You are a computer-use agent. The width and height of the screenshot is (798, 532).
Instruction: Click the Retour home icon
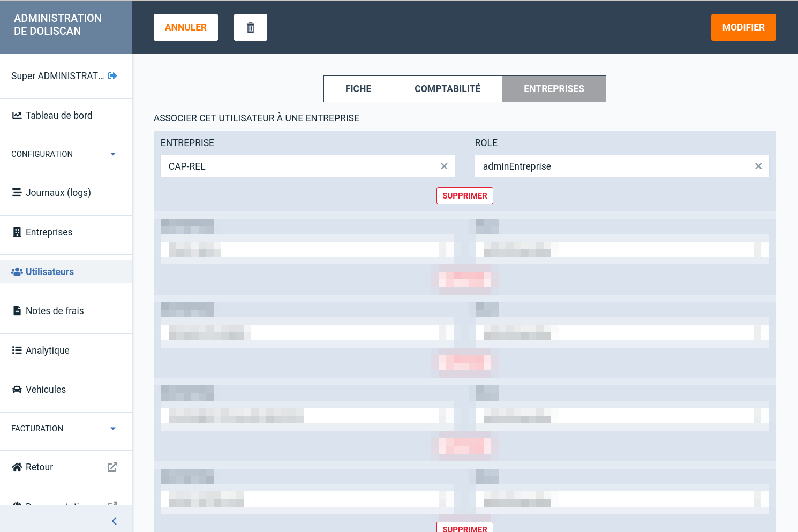click(17, 467)
